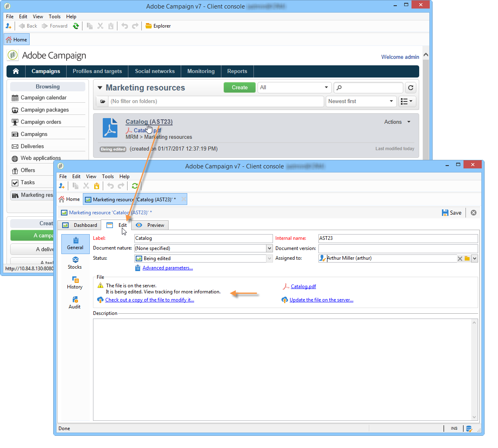Viewport: 498px width, 448px height.
Task: Open the Catalog (AST23) title link
Action: point(149,122)
